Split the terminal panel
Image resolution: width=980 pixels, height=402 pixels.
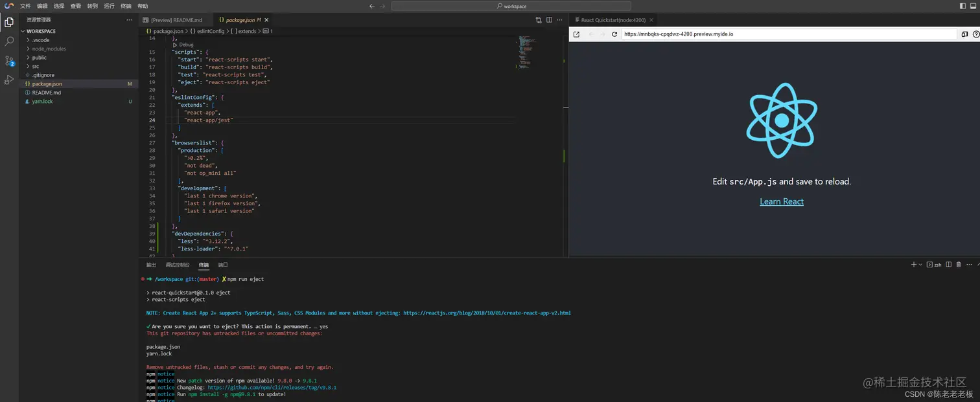tap(949, 264)
